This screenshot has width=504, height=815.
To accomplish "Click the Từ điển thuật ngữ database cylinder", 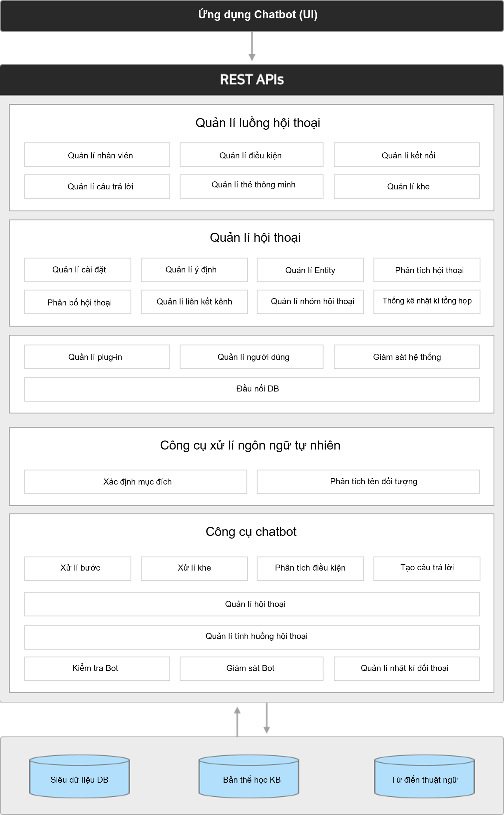I will [424, 776].
